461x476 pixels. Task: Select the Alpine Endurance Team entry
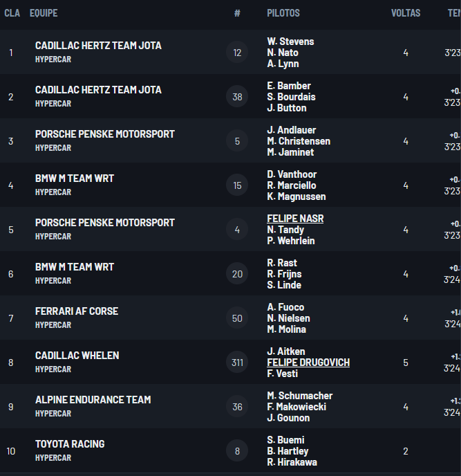coord(93,400)
